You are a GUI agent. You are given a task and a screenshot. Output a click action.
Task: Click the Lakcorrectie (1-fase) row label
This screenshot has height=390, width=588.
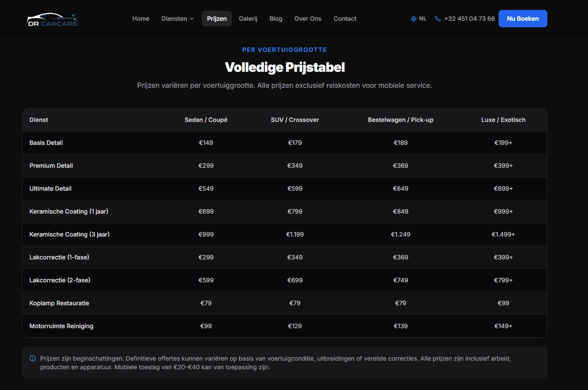[59, 257]
